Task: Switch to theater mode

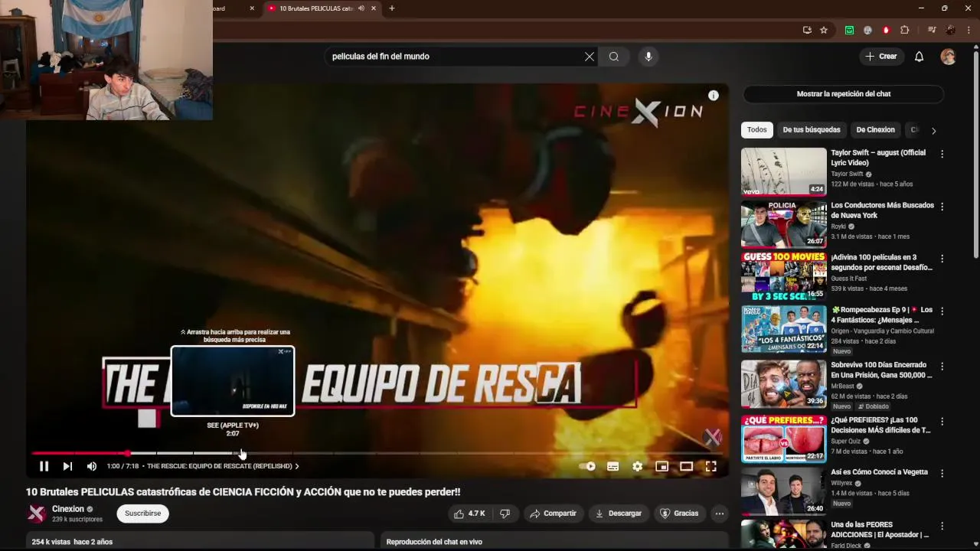Action: point(686,466)
